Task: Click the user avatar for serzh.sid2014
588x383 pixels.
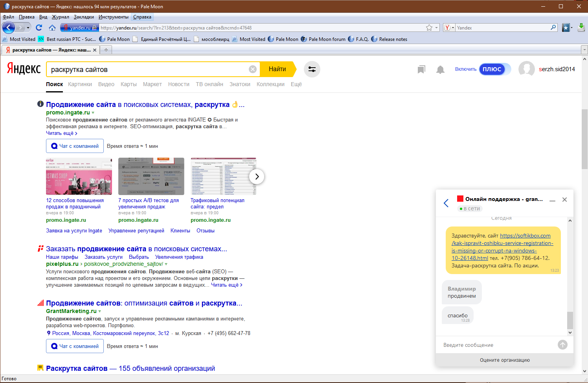Action: (x=527, y=69)
